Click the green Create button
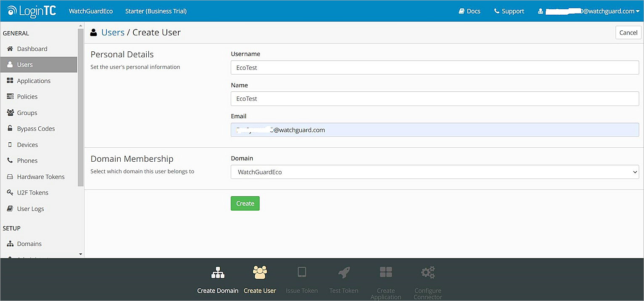This screenshot has height=301, width=644. 245,203
